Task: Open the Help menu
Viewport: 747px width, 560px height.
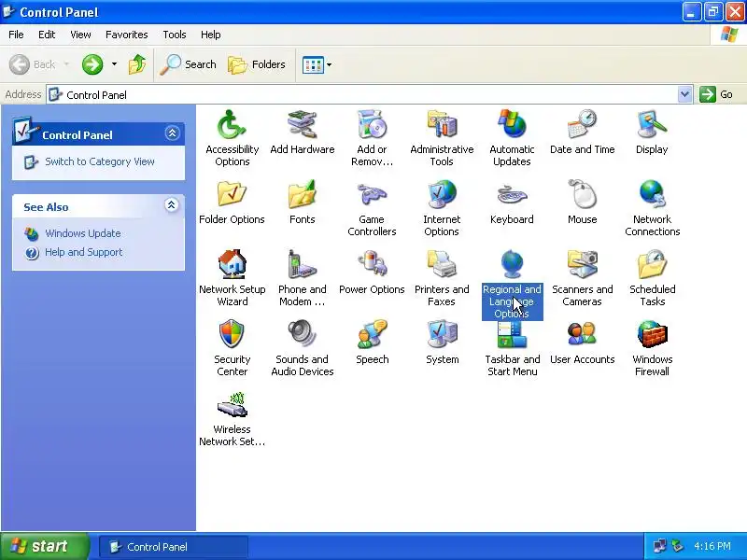Action: coord(211,35)
